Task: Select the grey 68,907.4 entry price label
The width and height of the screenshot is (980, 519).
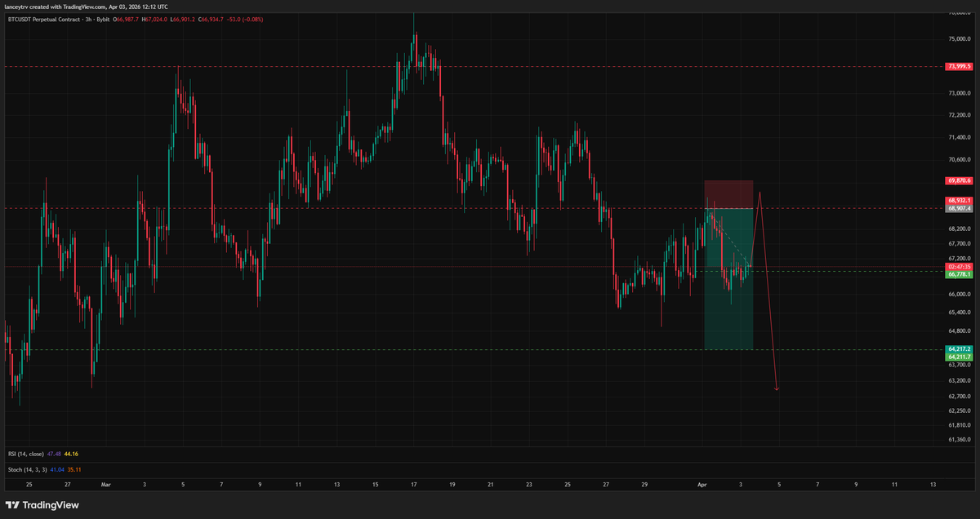Action: click(959, 208)
